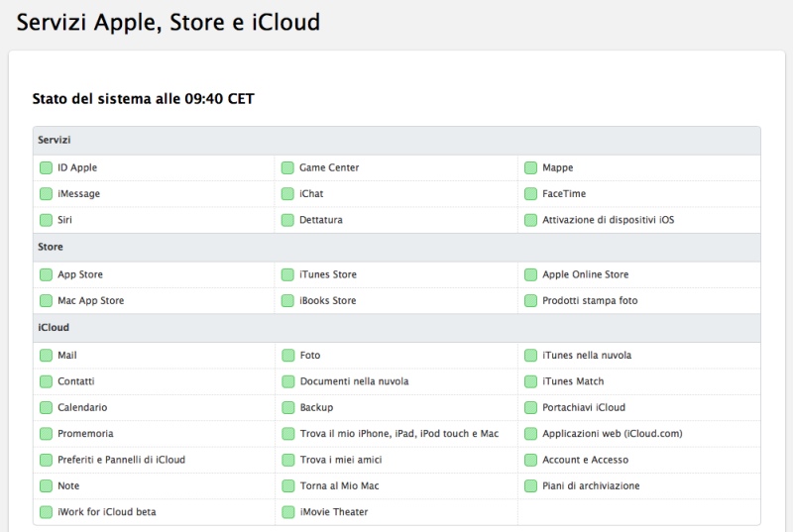This screenshot has width=793, height=532.
Task: Click status icon for Attivazione di dispositivi iOS
Action: [530, 220]
